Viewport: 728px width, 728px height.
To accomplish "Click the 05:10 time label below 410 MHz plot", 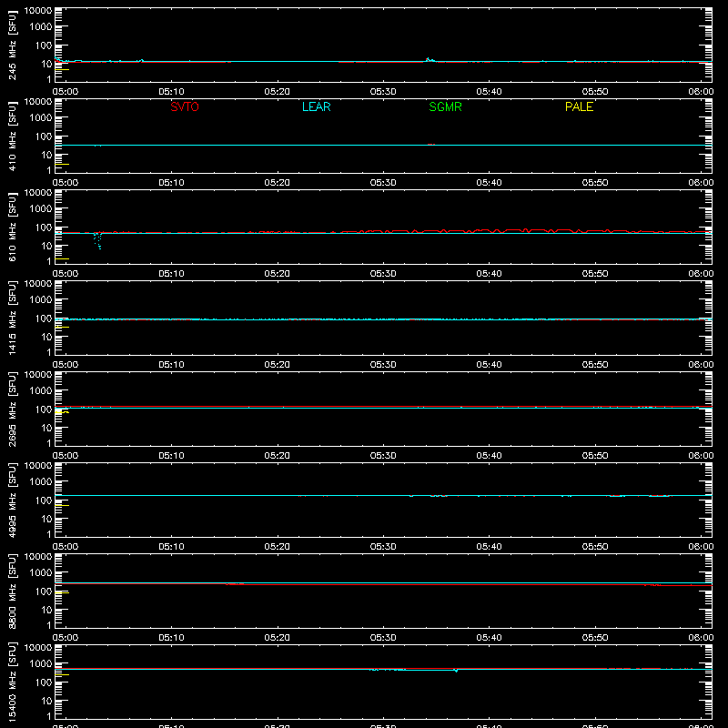I will click(x=171, y=183).
